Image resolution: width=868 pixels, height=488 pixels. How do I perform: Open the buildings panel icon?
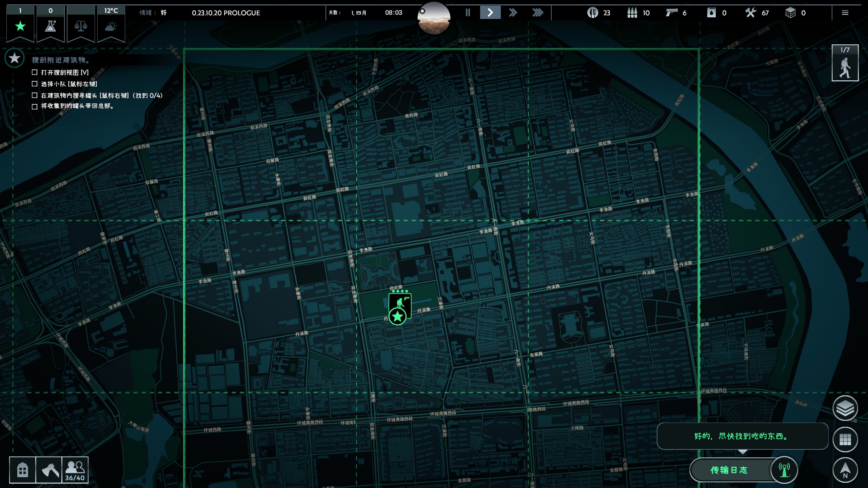tap(22, 470)
